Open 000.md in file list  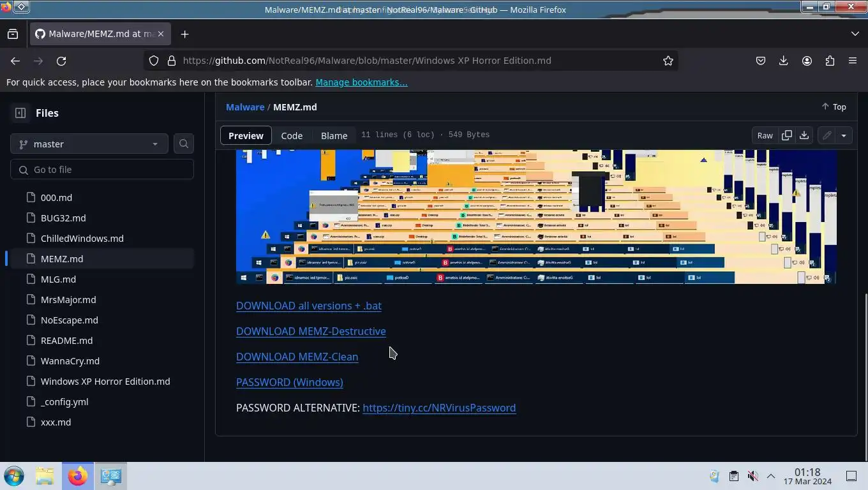tap(56, 198)
